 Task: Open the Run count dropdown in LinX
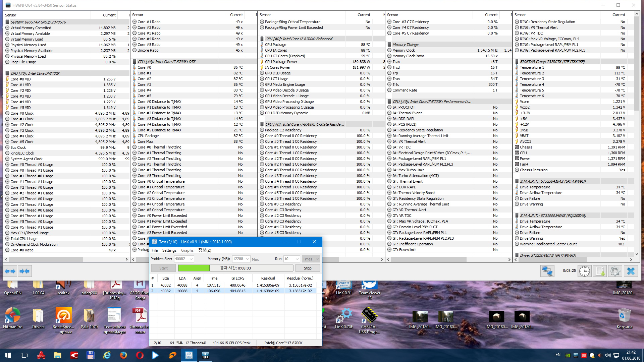point(297,259)
